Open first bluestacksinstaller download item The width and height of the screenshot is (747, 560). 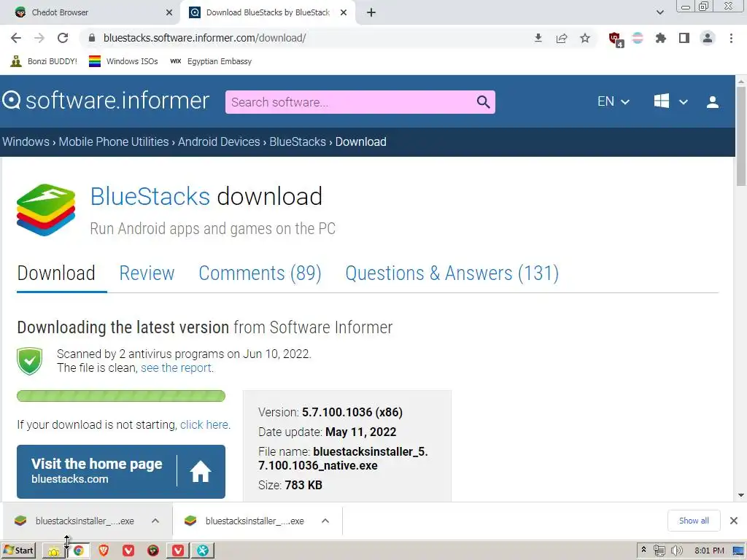coord(75,521)
